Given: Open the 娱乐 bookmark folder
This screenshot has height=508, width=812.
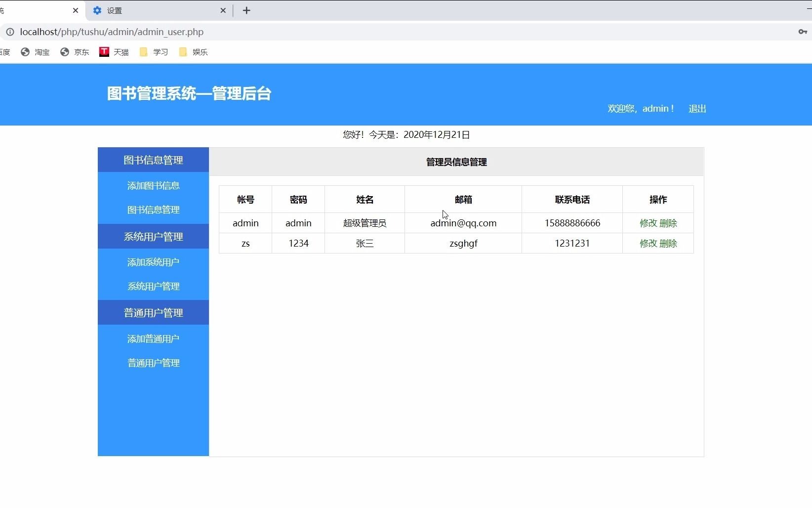Looking at the screenshot, I should (193, 52).
